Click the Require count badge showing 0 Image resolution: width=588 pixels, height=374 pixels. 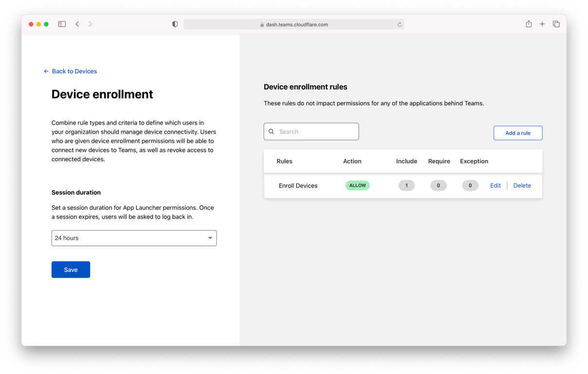tap(438, 185)
